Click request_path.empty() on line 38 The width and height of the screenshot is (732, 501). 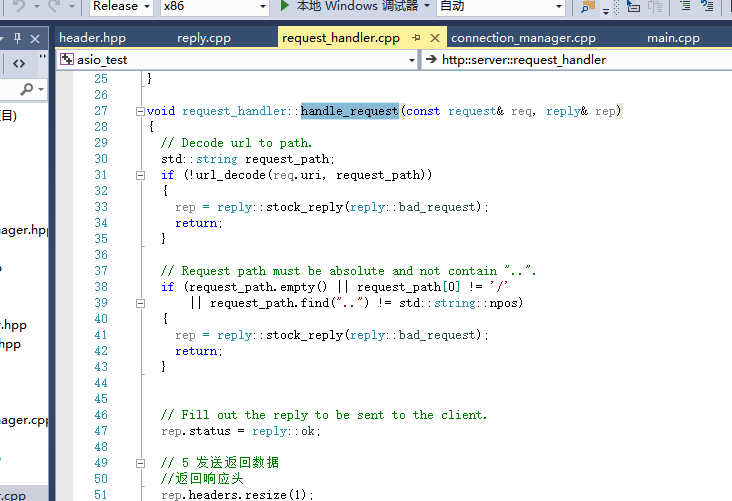pyautogui.click(x=258, y=287)
